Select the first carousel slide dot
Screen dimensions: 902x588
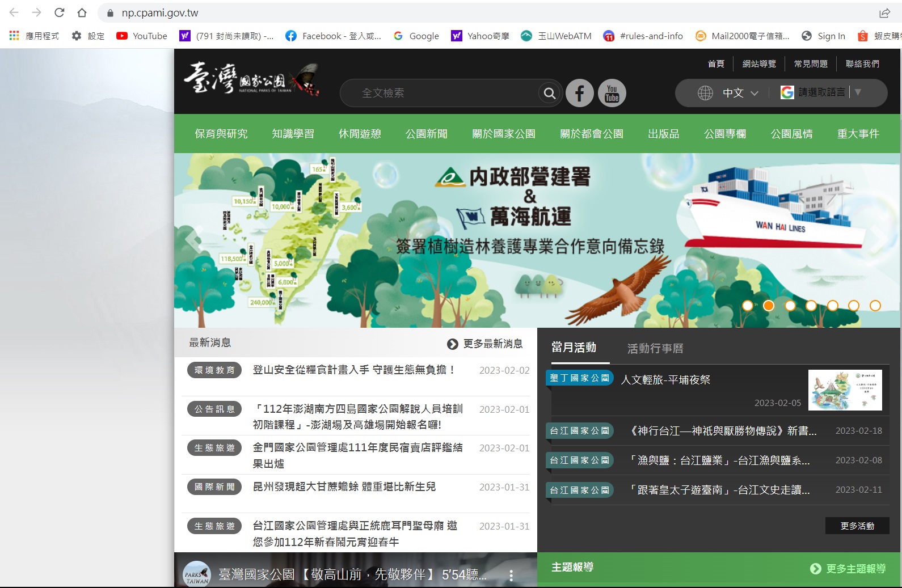click(748, 306)
